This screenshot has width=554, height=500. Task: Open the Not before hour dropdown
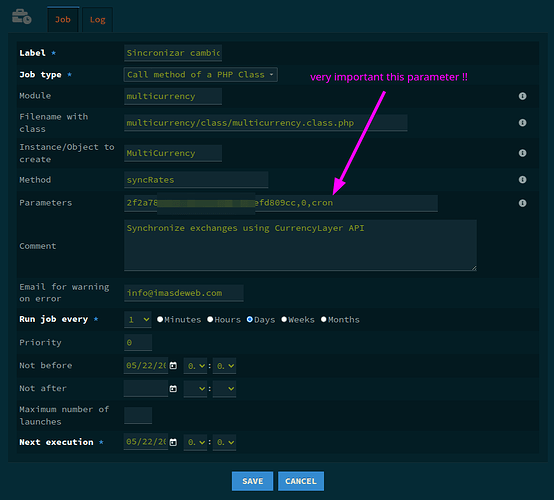[195, 366]
